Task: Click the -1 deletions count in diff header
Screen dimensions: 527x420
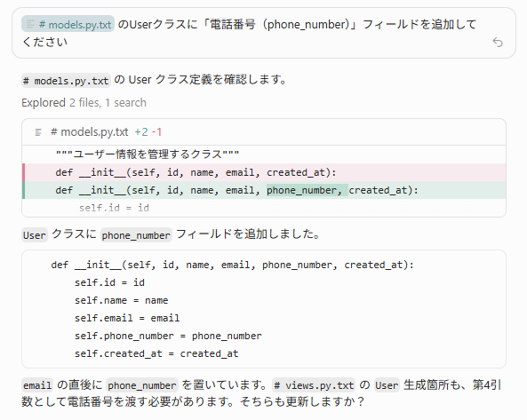Action: 156,132
